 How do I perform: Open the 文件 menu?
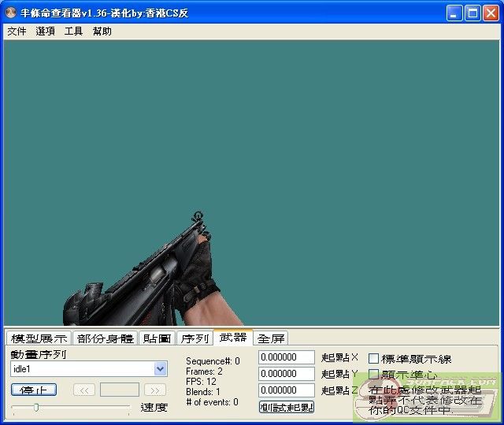(x=17, y=31)
